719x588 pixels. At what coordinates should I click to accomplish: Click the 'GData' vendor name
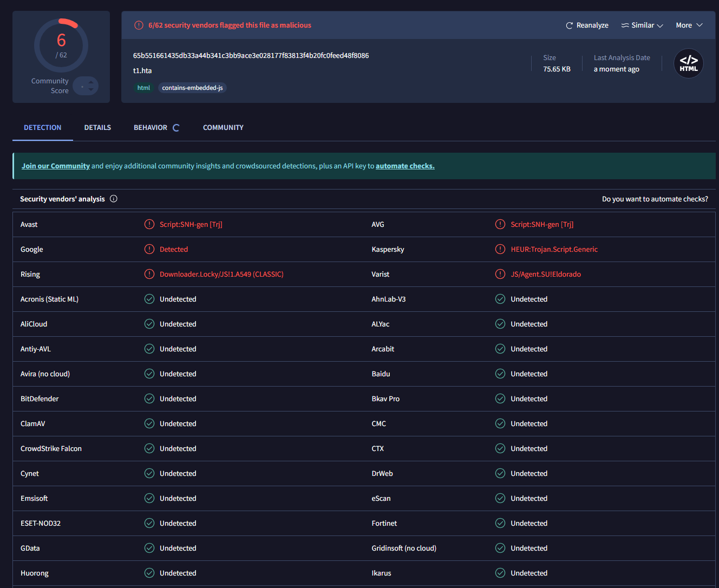pos(30,548)
